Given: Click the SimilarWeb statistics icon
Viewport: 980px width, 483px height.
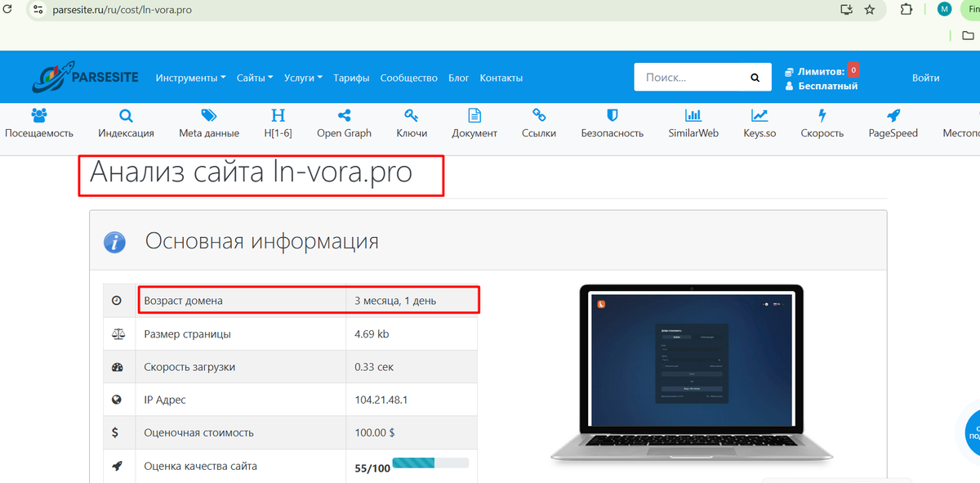Looking at the screenshot, I should tap(693, 123).
